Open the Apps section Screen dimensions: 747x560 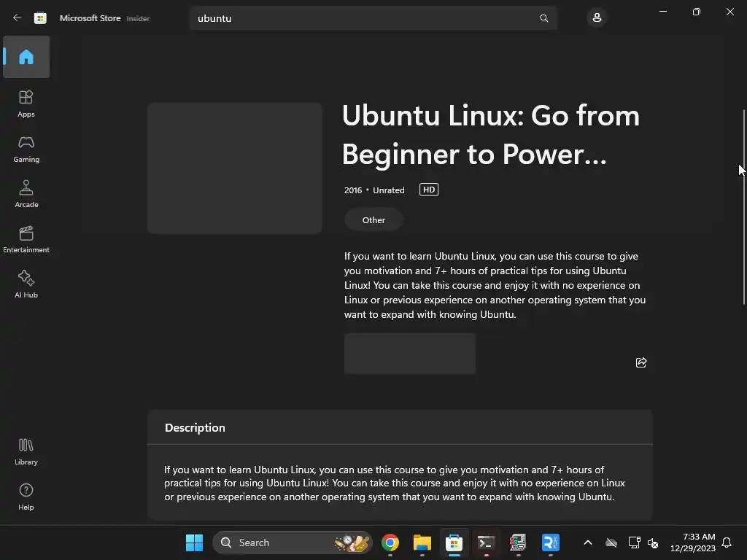tap(26, 104)
